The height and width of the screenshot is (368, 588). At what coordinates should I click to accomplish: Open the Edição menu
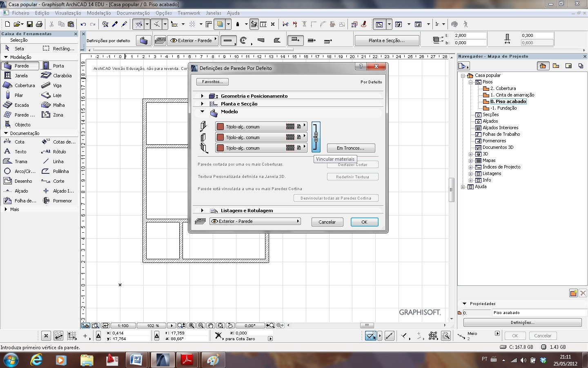[42, 13]
